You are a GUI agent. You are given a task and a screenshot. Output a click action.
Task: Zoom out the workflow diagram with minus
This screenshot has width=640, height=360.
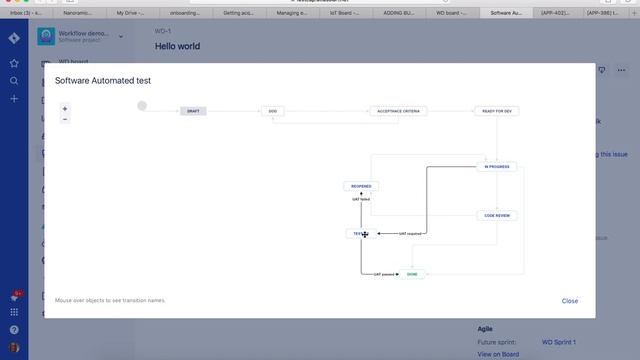coord(65,119)
